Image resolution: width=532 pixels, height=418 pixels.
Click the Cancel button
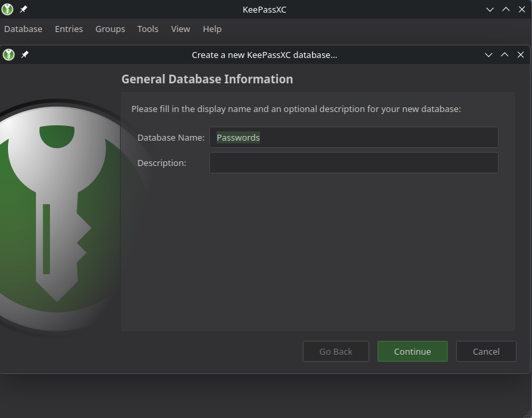(486, 351)
